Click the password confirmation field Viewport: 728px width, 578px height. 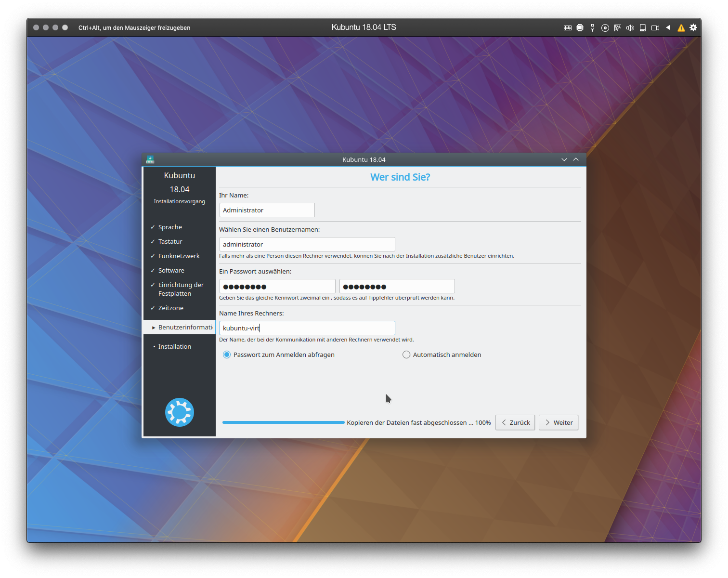click(397, 286)
